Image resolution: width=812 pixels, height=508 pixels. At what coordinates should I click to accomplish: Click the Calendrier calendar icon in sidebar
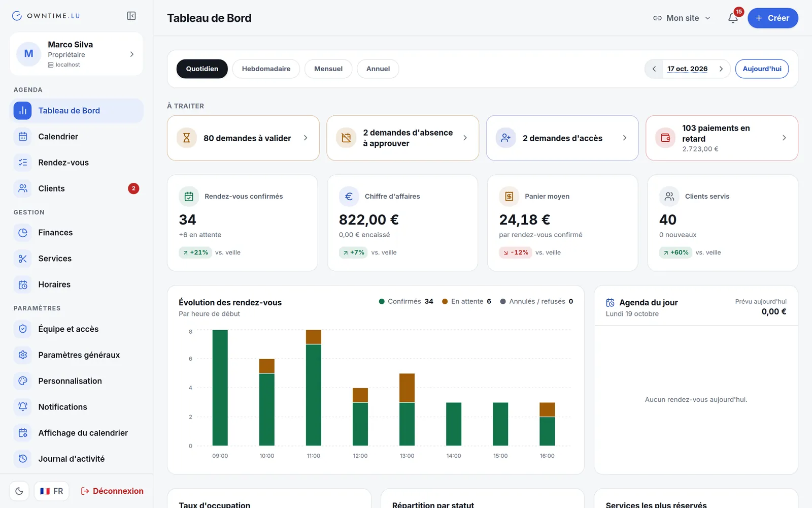pos(23,137)
